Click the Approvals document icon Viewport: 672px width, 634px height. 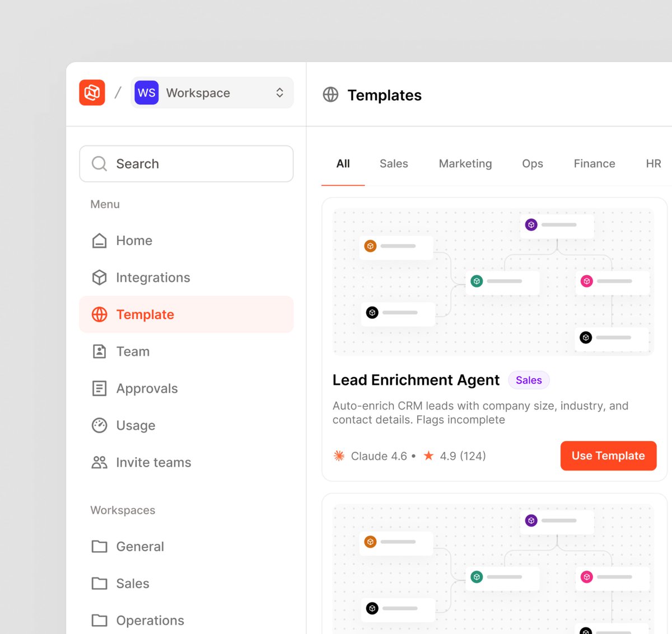click(99, 388)
